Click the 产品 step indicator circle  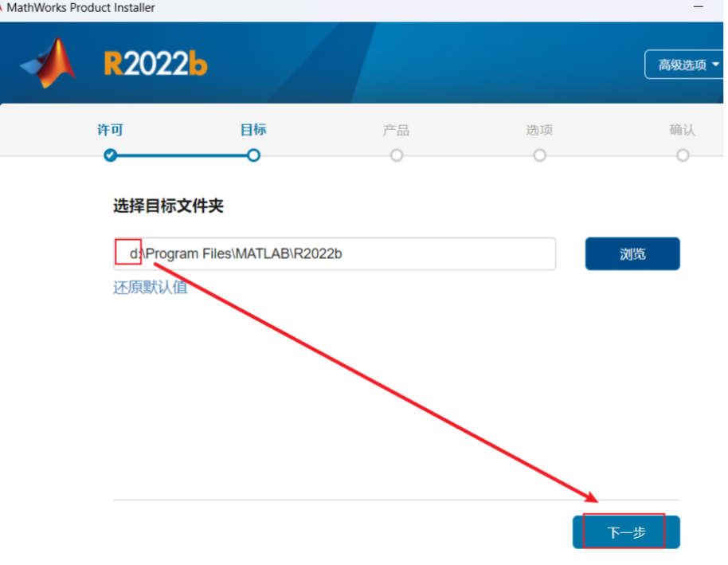[396, 155]
